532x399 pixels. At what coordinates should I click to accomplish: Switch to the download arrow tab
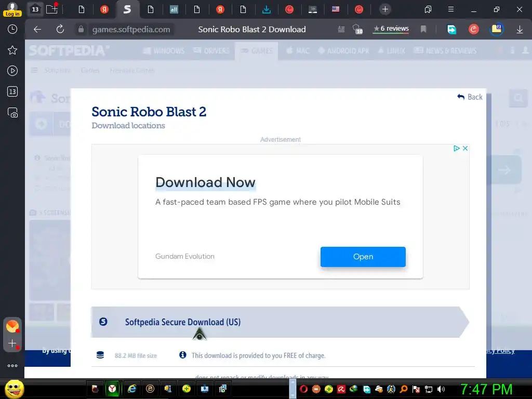click(267, 9)
